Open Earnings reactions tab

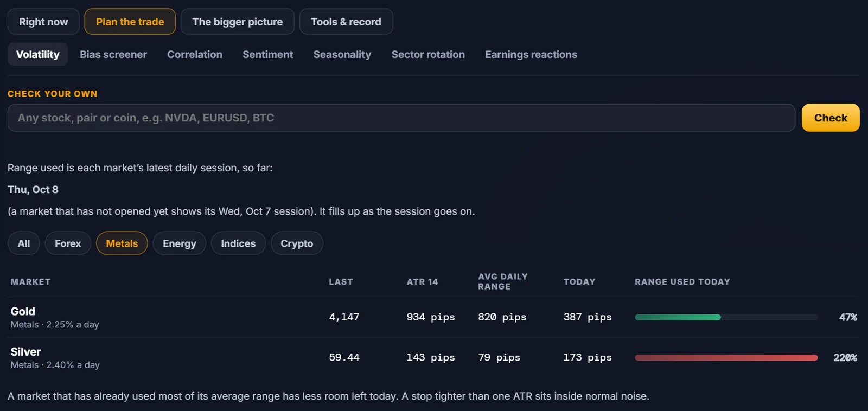click(531, 54)
